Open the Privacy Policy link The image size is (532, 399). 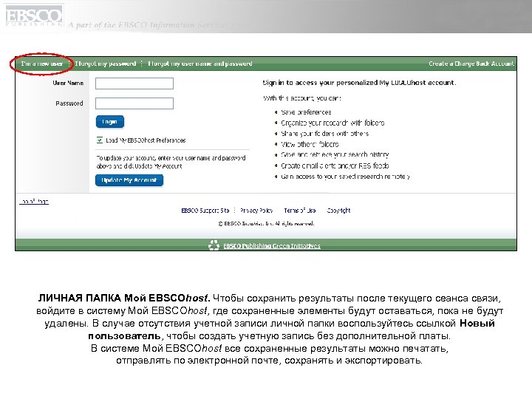tap(256, 211)
